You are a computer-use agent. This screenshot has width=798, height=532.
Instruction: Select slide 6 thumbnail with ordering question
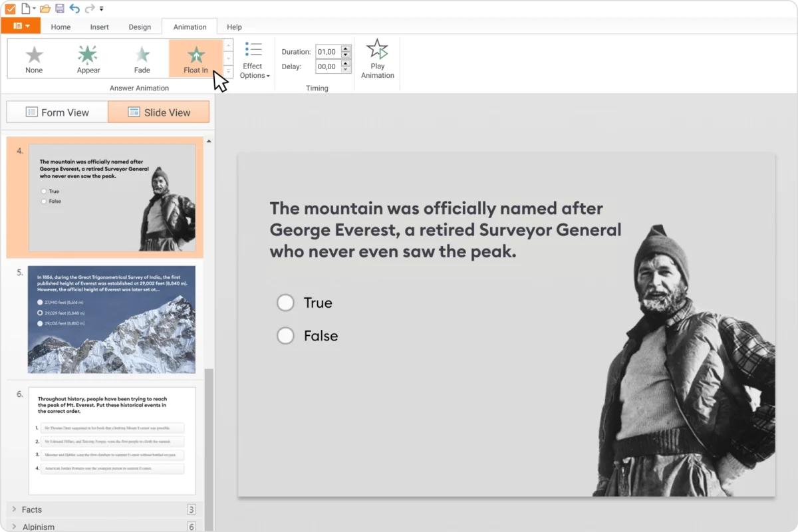[112, 441]
